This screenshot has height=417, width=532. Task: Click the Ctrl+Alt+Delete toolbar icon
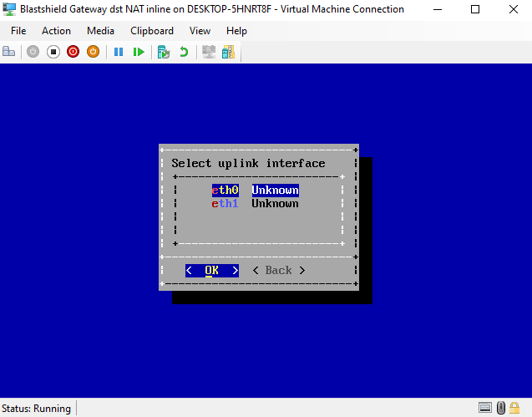point(9,52)
